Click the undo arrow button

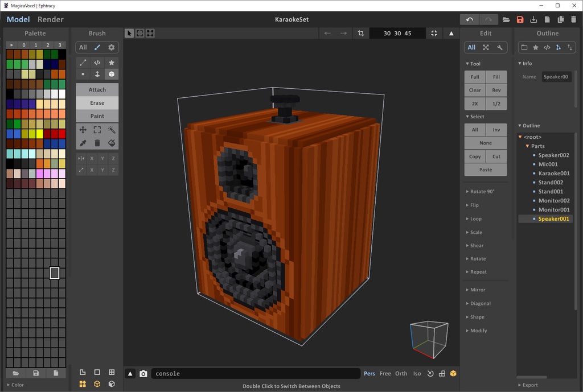(469, 19)
